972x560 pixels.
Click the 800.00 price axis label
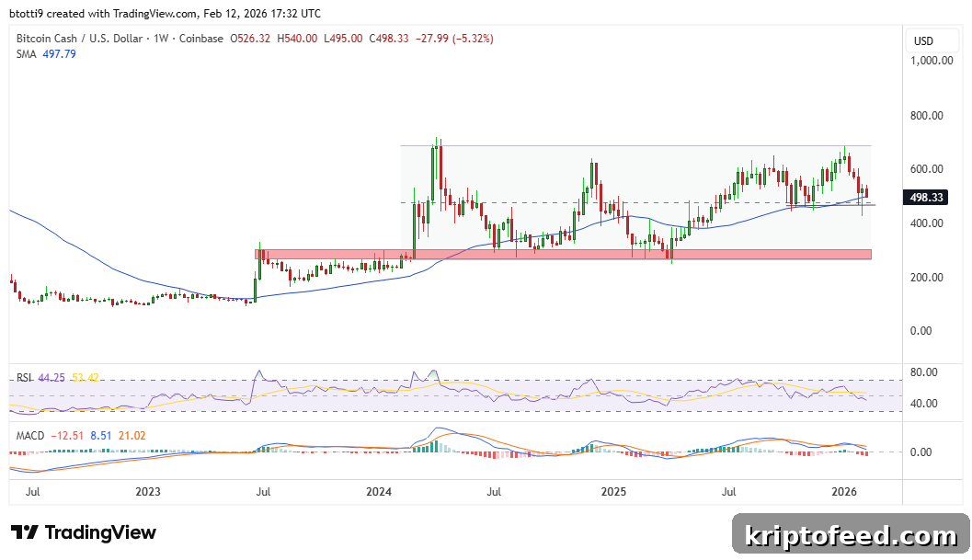pos(927,115)
